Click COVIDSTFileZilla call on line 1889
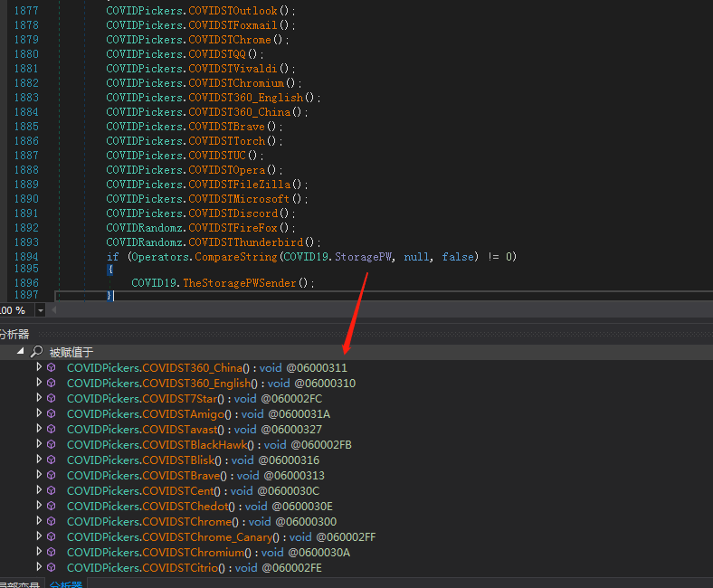This screenshot has height=588, width=713. point(240,185)
